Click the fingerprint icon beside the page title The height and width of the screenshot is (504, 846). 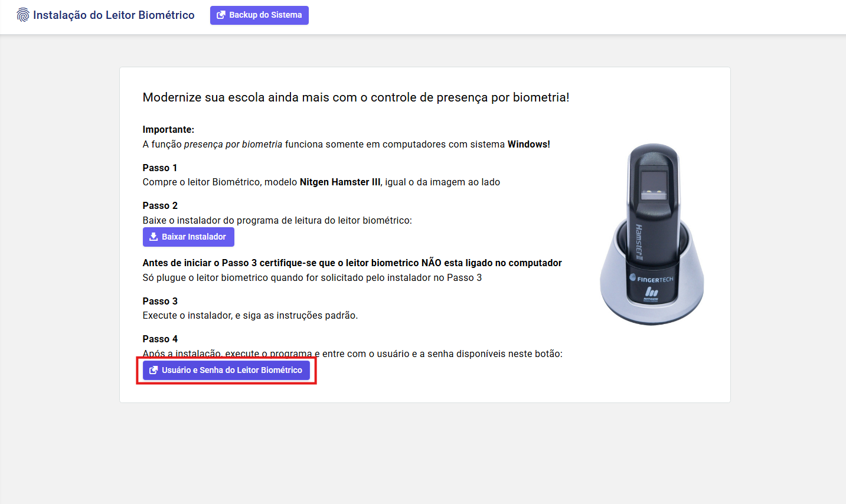pos(23,15)
